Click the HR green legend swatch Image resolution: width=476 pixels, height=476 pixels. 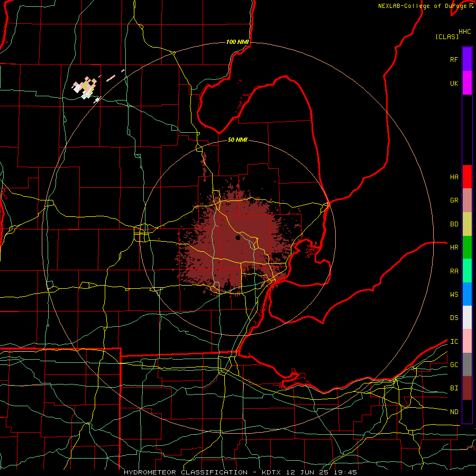click(467, 248)
